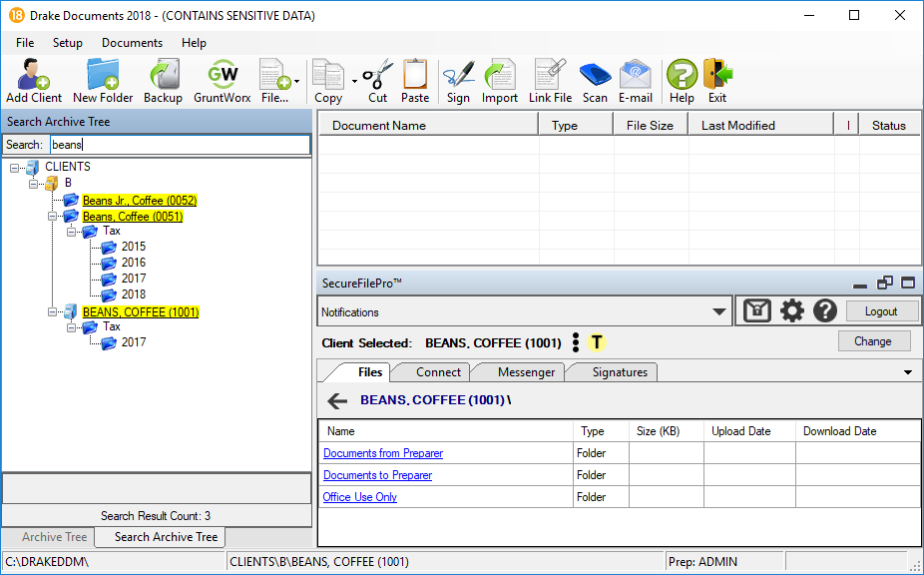Viewport: 924px width, 575px height.
Task: Open the Documents to Preparer folder link
Action: click(x=378, y=475)
